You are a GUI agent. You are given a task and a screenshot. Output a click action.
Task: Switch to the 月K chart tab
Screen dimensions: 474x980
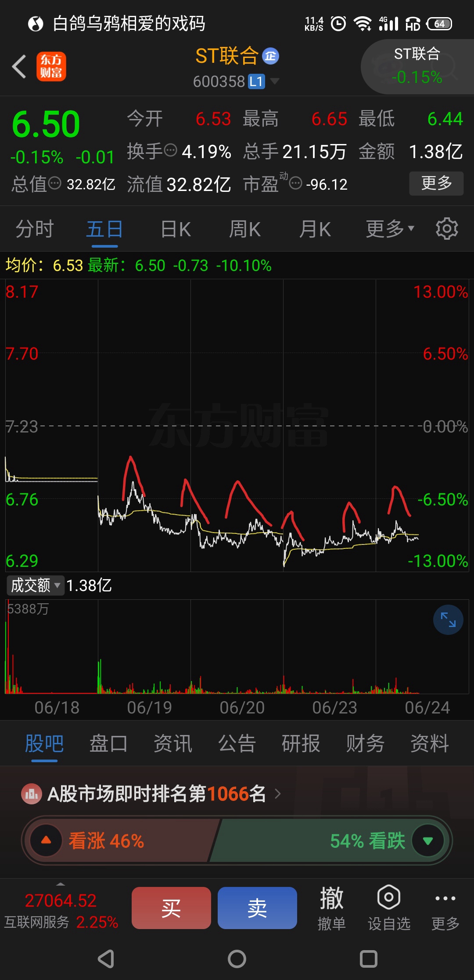(x=315, y=229)
